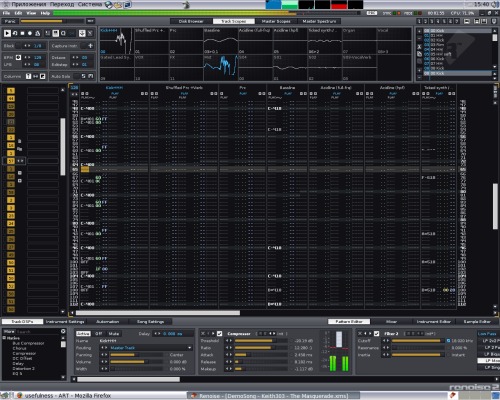Open the Instrument Editor view
Viewport: 500px width, 400px height.
point(434,322)
